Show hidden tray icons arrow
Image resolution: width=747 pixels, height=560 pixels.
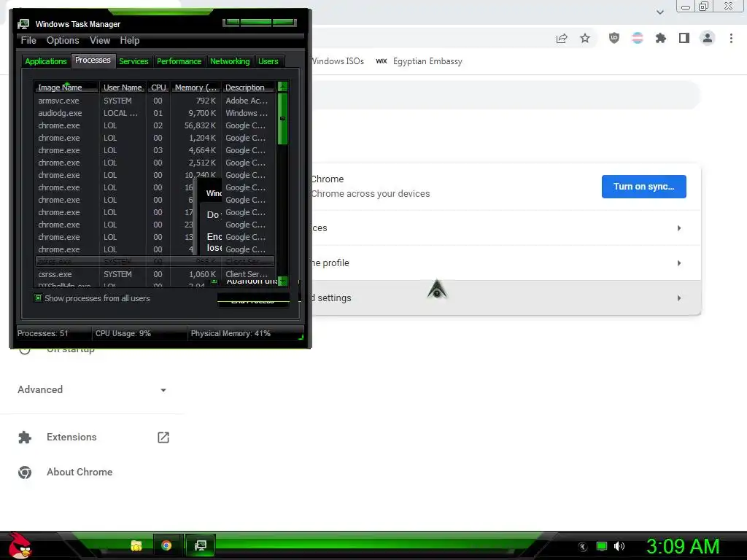pyautogui.click(x=583, y=547)
